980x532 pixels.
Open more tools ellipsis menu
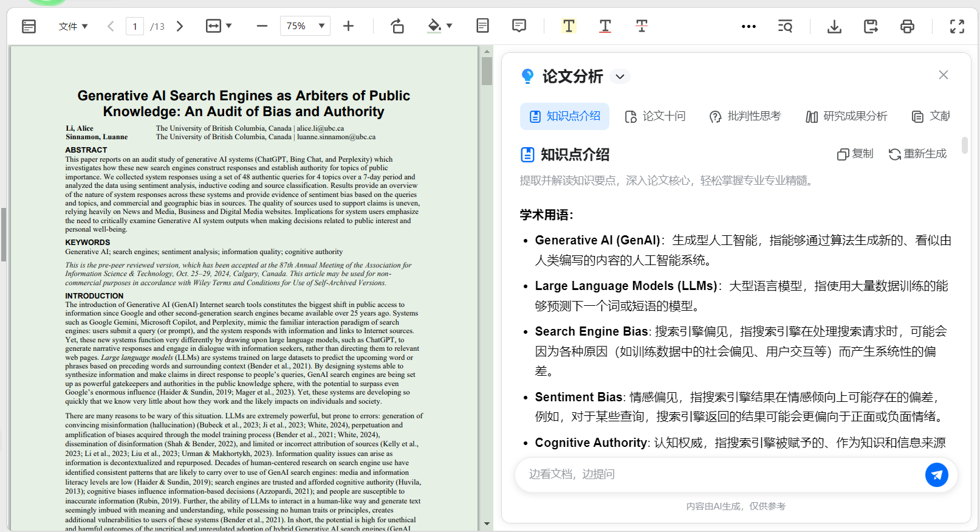point(749,26)
